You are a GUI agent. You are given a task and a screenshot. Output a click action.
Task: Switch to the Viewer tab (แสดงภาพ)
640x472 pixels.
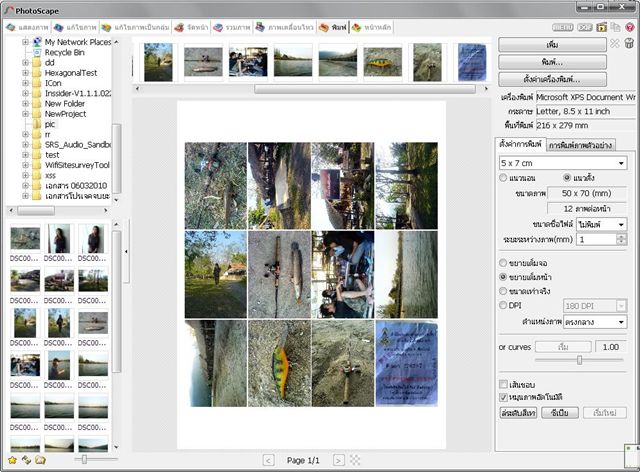pyautogui.click(x=27, y=27)
